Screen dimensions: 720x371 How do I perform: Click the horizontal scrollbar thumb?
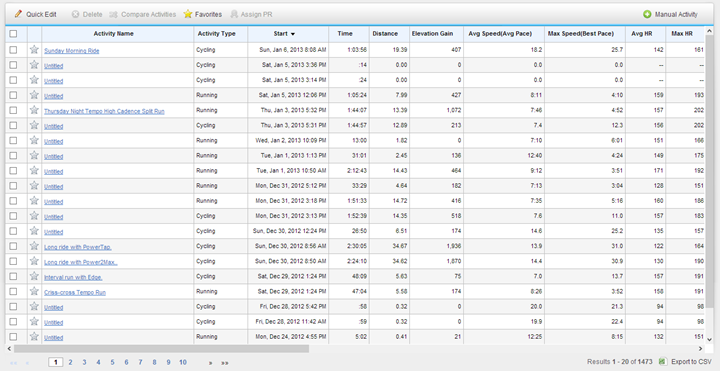coord(161,349)
